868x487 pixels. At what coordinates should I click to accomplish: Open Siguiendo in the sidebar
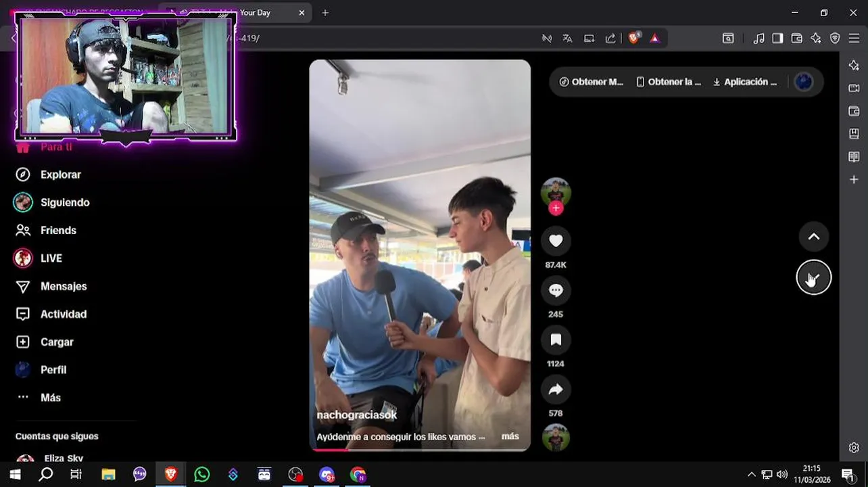pyautogui.click(x=52, y=202)
